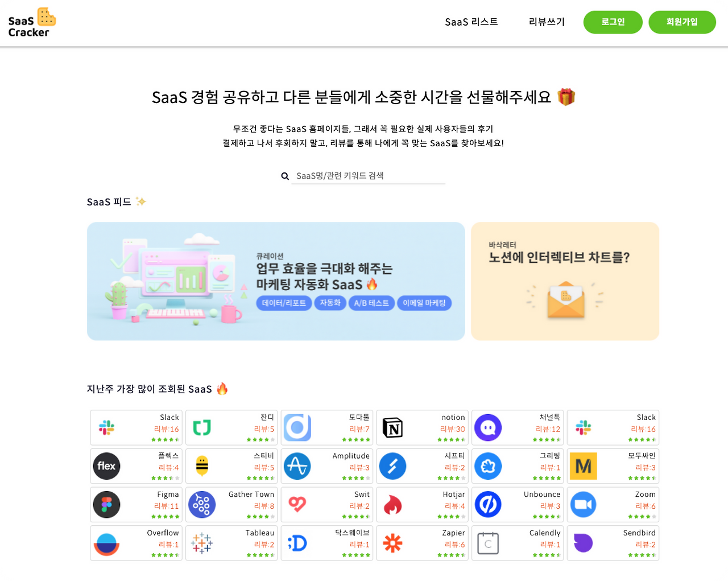Click the SaaS Cracker logo
Image resolution: width=728 pixels, height=581 pixels.
click(x=32, y=23)
